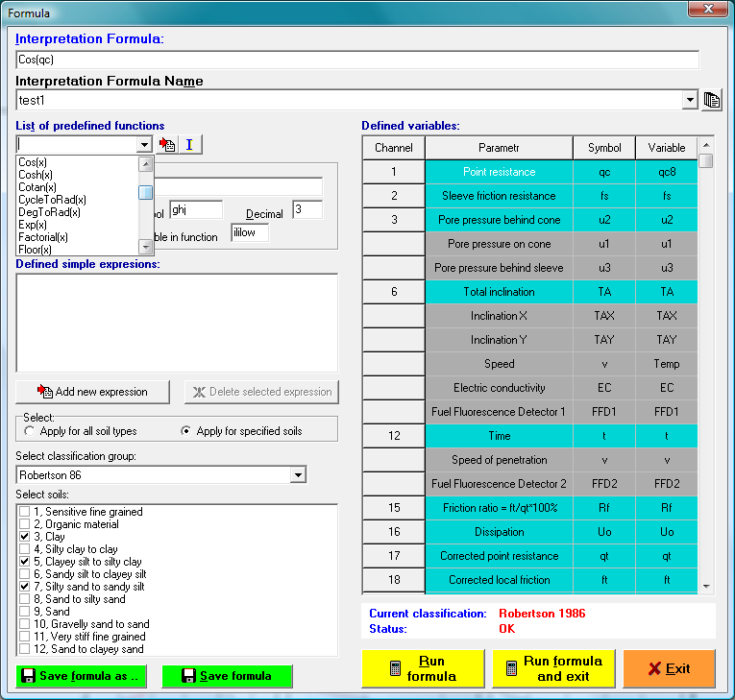
Task: Click the insert function icon with red arrow
Action: [x=167, y=144]
